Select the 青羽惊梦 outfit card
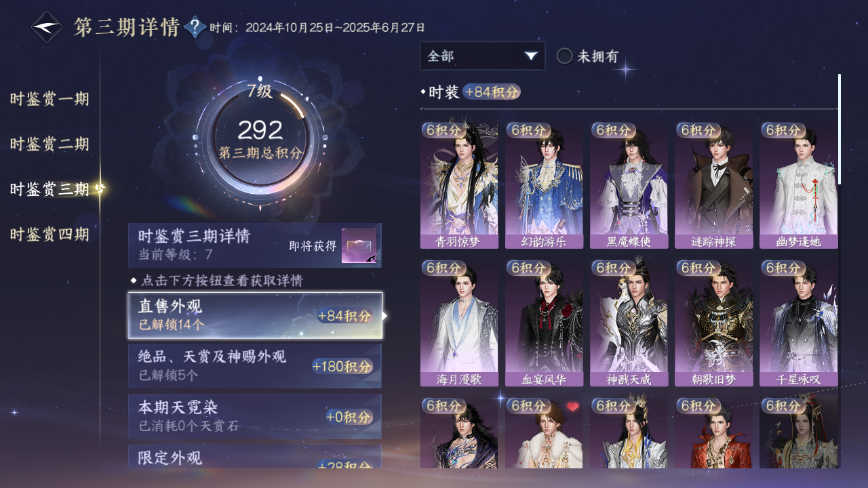The height and width of the screenshot is (488, 868). 459,185
